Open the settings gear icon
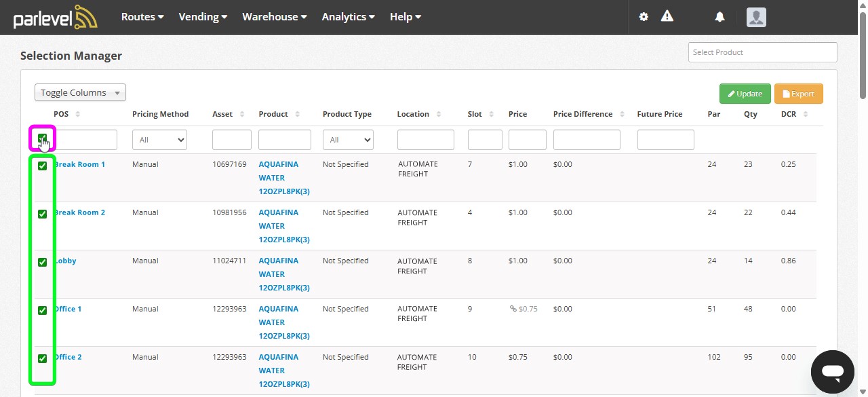868x397 pixels. pyautogui.click(x=643, y=16)
